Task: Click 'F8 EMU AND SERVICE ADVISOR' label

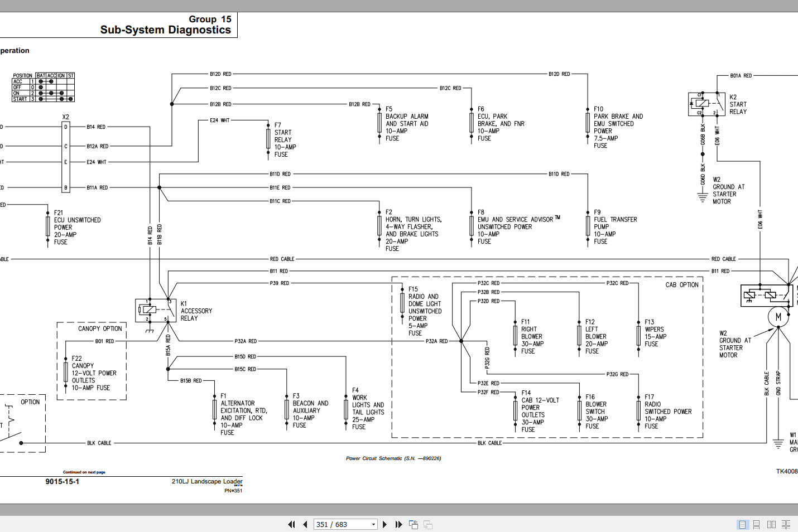Action: click(x=518, y=227)
